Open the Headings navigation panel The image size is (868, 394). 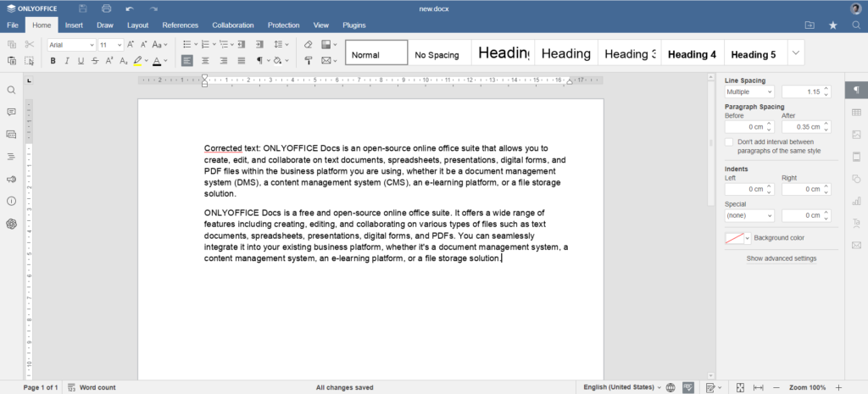11,157
